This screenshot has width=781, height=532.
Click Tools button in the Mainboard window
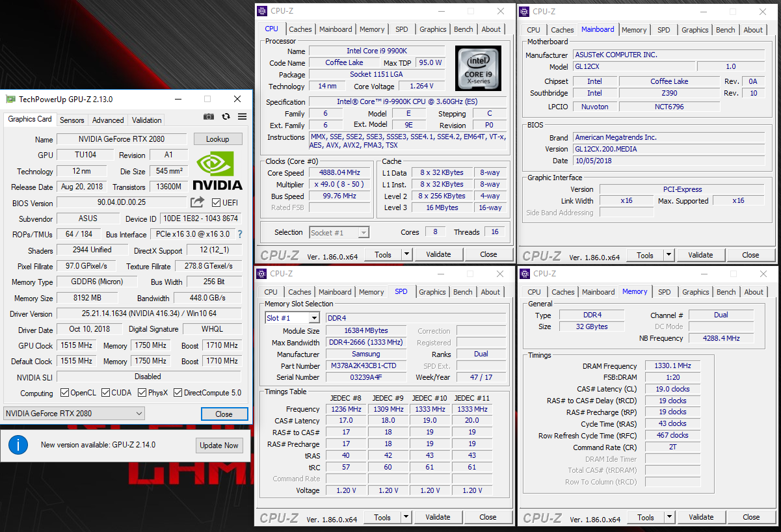645,255
